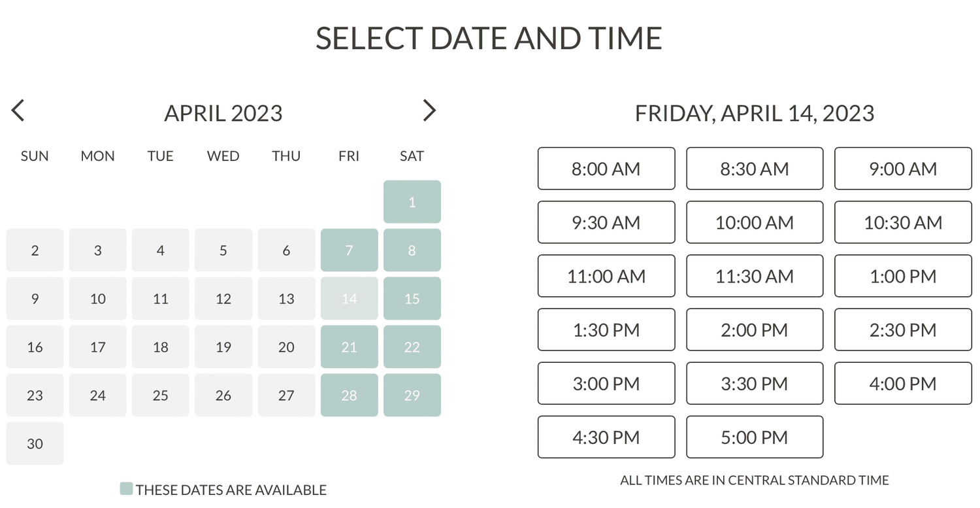
Task: Pick April 21 on calendar
Action: coord(349,347)
